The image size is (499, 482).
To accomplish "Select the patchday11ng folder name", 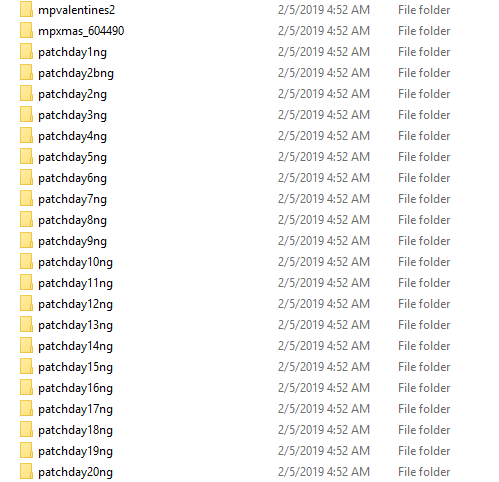I will pyautogui.click(x=75, y=283).
